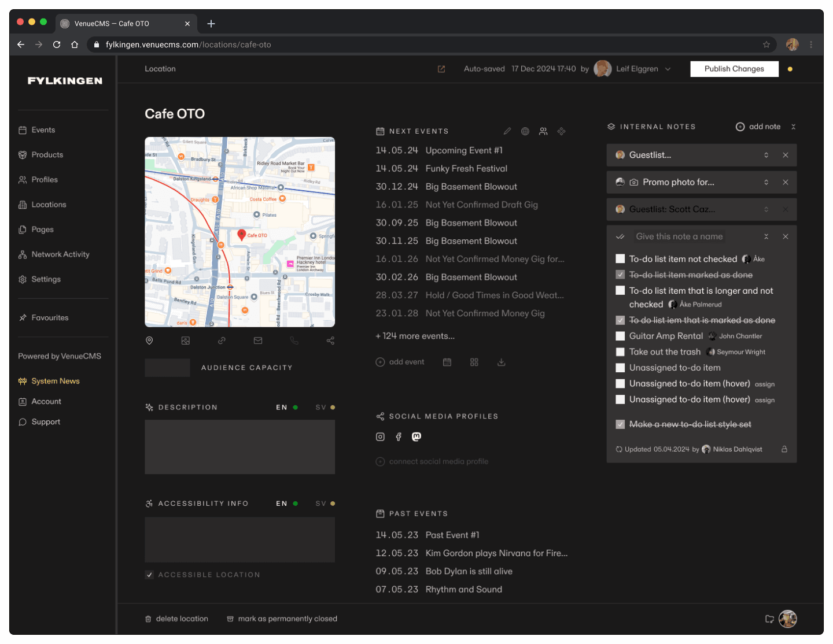This screenshot has height=644, width=833.
Task: Click the camera icon in Promo photo note
Action: pos(634,182)
